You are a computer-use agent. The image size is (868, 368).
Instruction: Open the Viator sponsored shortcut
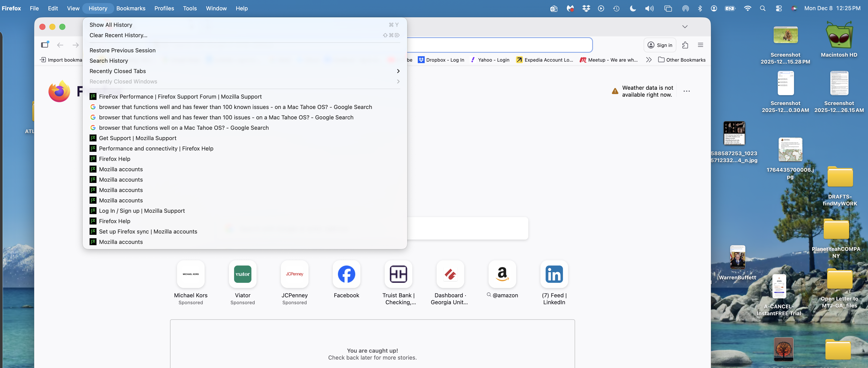point(242,274)
